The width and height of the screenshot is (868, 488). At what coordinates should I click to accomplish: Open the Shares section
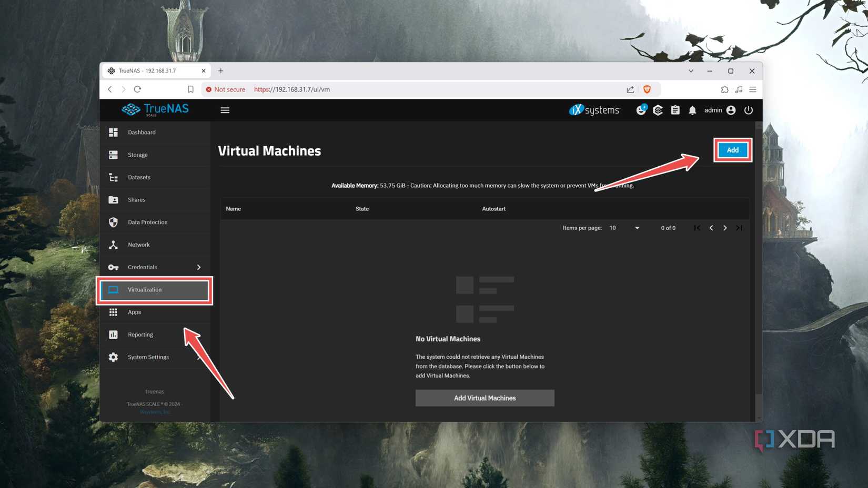coord(155,200)
